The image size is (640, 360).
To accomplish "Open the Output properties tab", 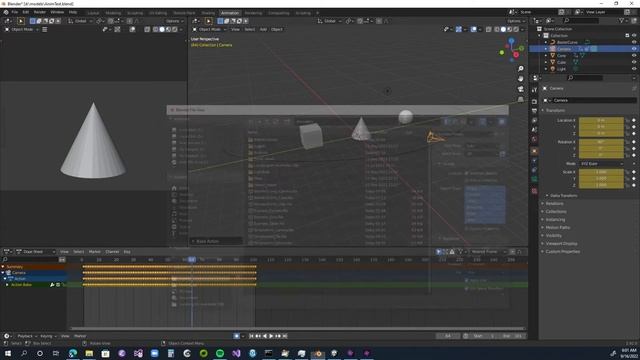I will click(534, 111).
